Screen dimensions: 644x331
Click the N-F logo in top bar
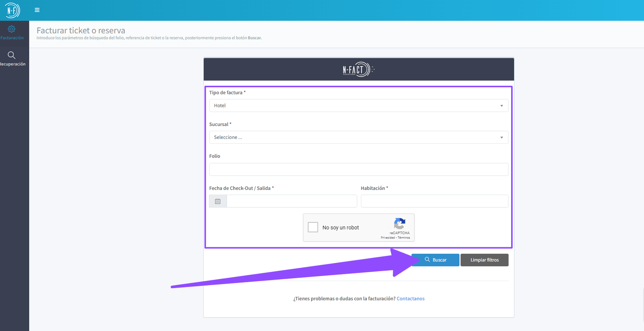pos(12,10)
